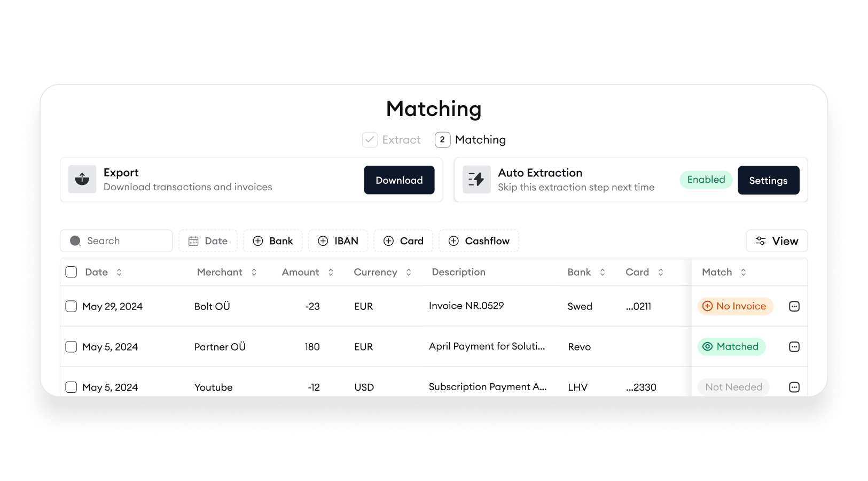The image size is (868, 481).
Task: Check the Youtube transaction row
Action: 71,386
